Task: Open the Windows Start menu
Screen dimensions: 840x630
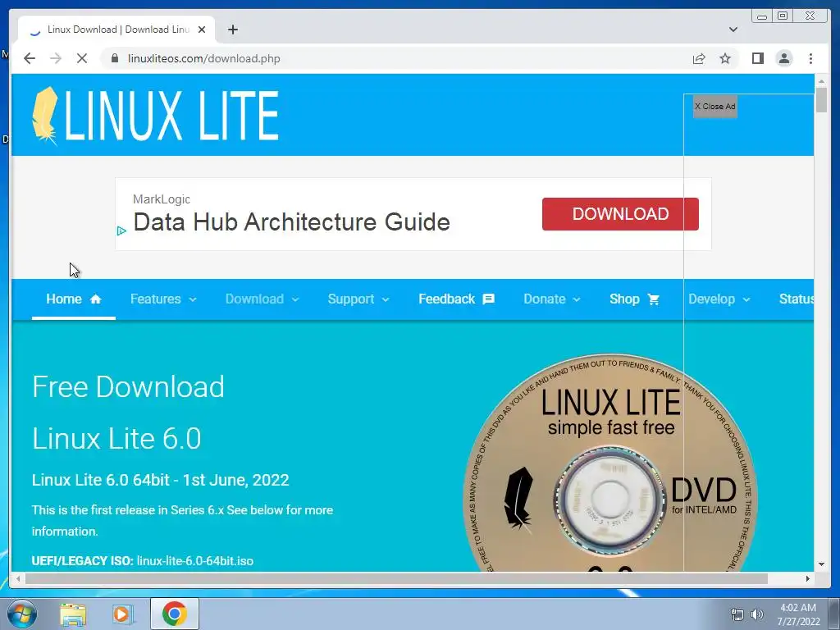Action: pyautogui.click(x=22, y=614)
